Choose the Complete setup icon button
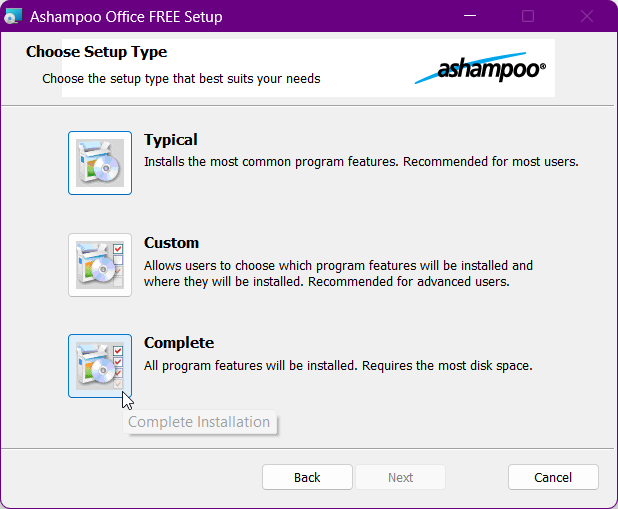Image resolution: width=618 pixels, height=509 pixels. [x=100, y=366]
